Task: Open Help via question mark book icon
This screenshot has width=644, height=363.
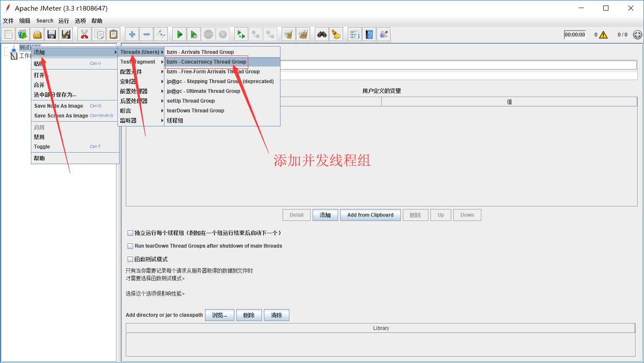Action: pyautogui.click(x=369, y=34)
